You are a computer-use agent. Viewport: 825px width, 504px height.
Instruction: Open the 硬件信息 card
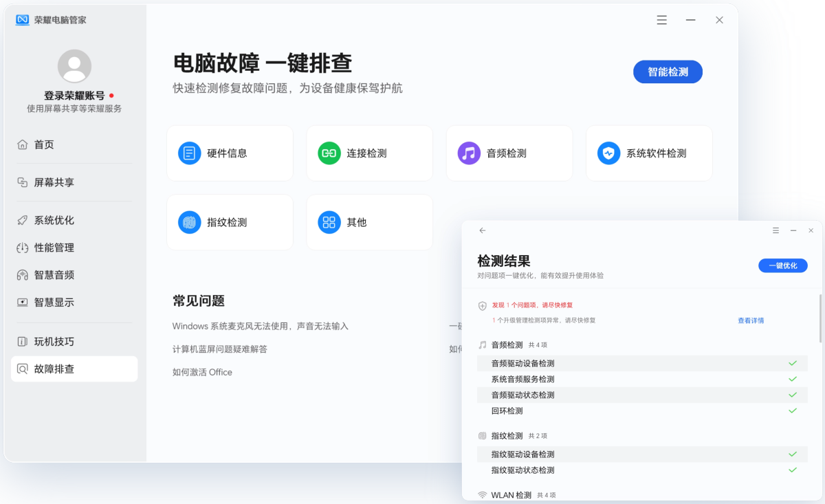click(230, 153)
